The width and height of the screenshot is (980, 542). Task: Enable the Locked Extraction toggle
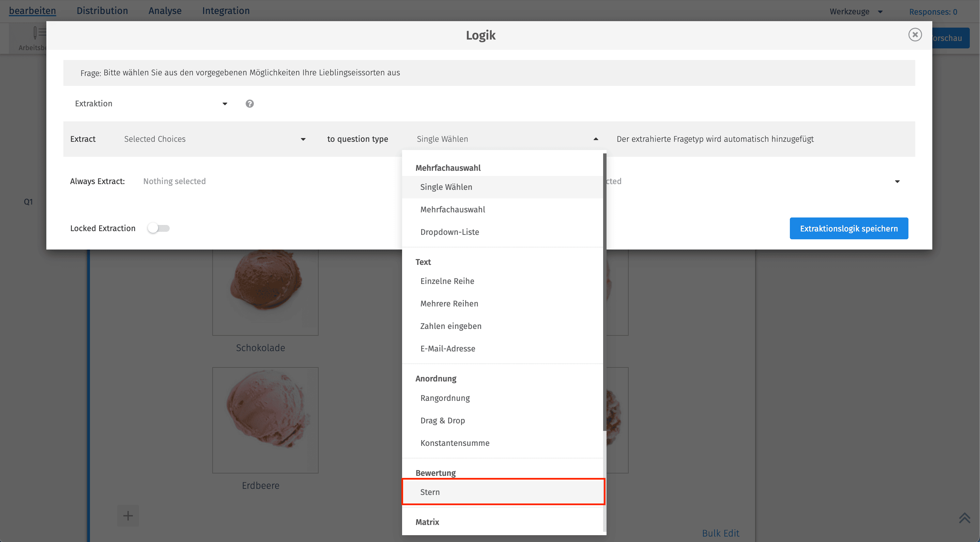point(159,228)
